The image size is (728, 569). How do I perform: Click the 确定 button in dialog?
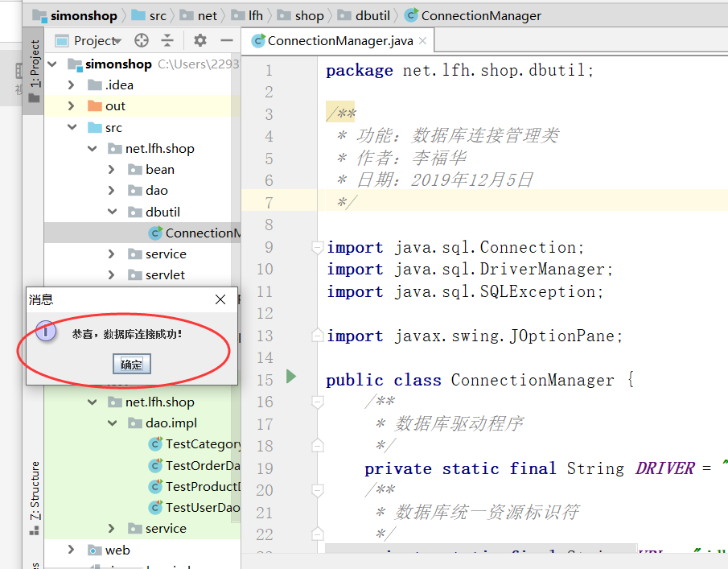tap(132, 364)
